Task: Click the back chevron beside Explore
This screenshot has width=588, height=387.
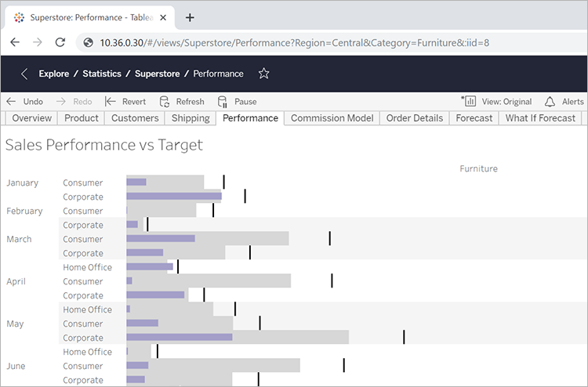Action: (24, 74)
